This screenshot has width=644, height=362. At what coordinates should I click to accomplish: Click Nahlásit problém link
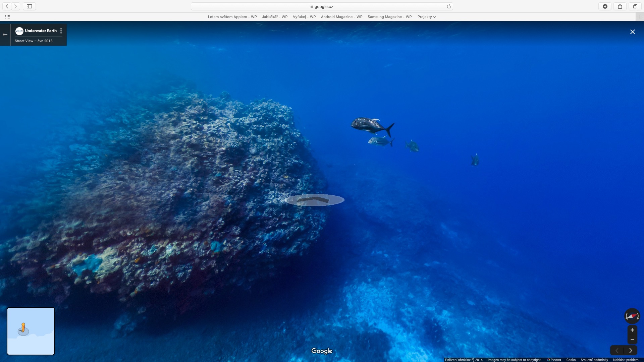[626, 360]
